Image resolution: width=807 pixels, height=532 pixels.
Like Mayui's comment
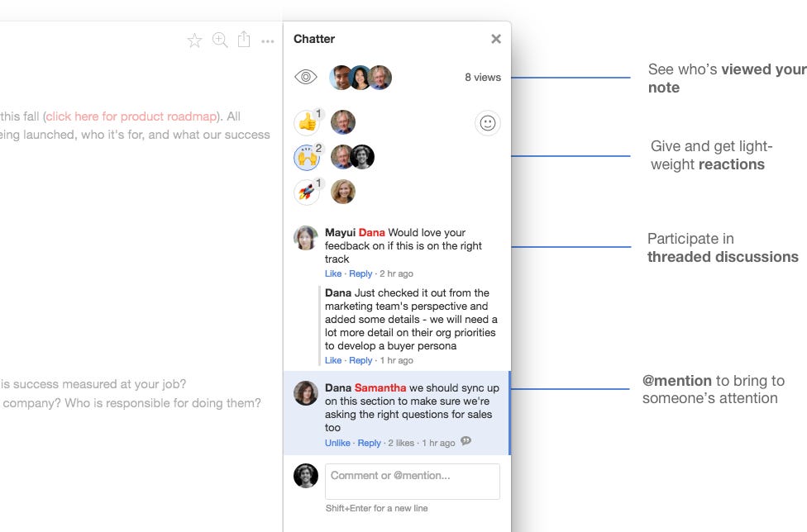pyautogui.click(x=333, y=273)
